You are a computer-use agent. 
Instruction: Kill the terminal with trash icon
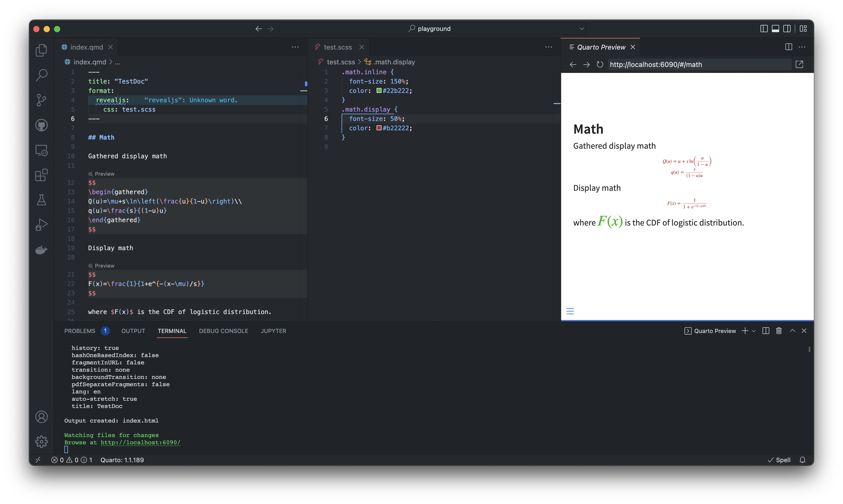pyautogui.click(x=779, y=331)
